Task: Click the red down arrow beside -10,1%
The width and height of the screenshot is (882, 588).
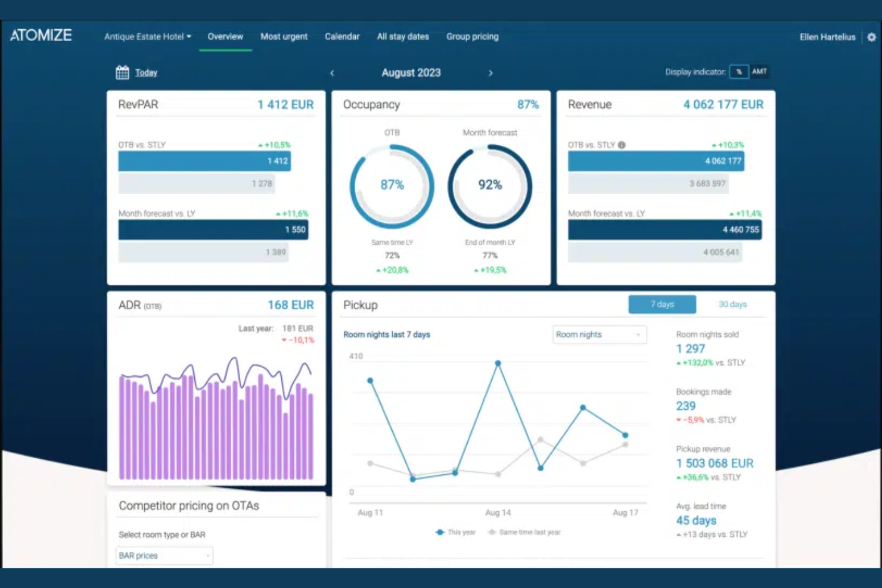Action: coord(284,340)
